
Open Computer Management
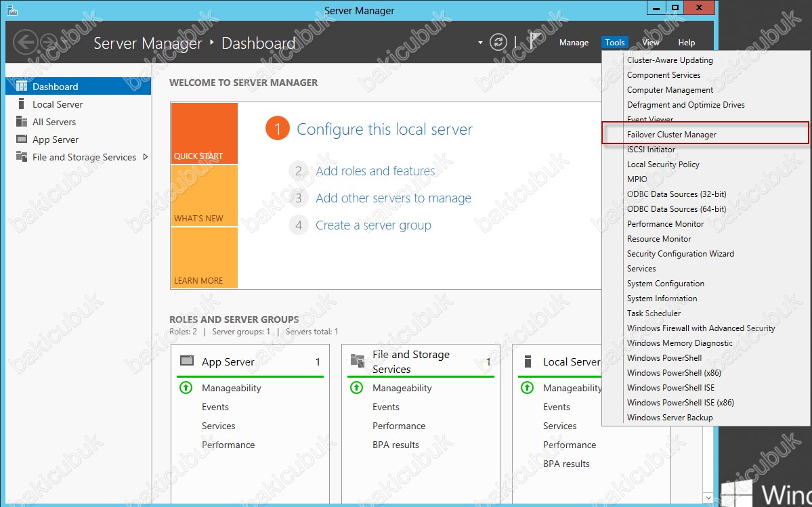670,90
